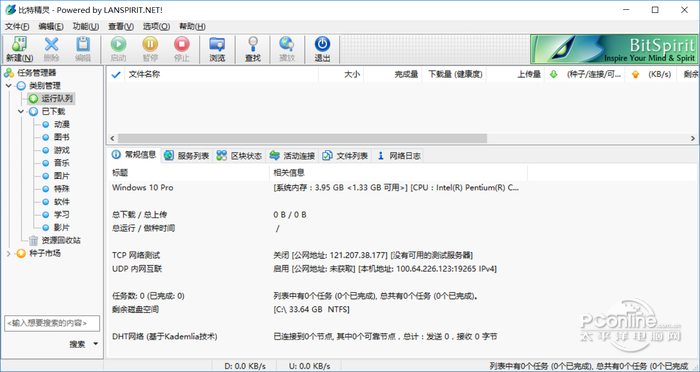Select the 图片 category
The image size is (700, 372).
click(62, 176)
